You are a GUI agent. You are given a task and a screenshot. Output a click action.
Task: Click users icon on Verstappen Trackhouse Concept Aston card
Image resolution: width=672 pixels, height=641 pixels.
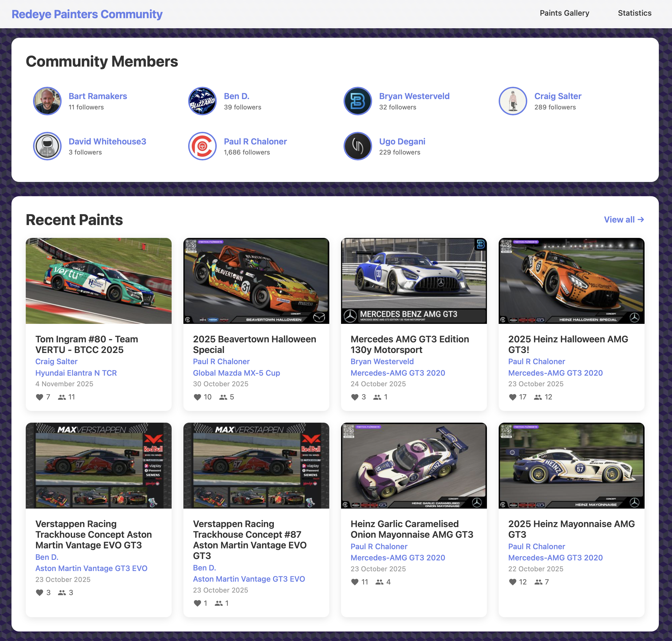62,593
